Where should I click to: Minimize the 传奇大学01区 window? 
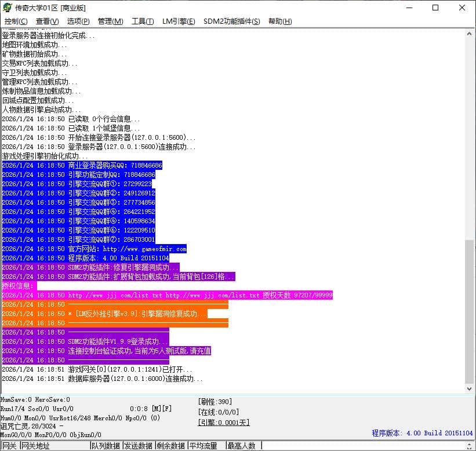pyautogui.click(x=409, y=8)
